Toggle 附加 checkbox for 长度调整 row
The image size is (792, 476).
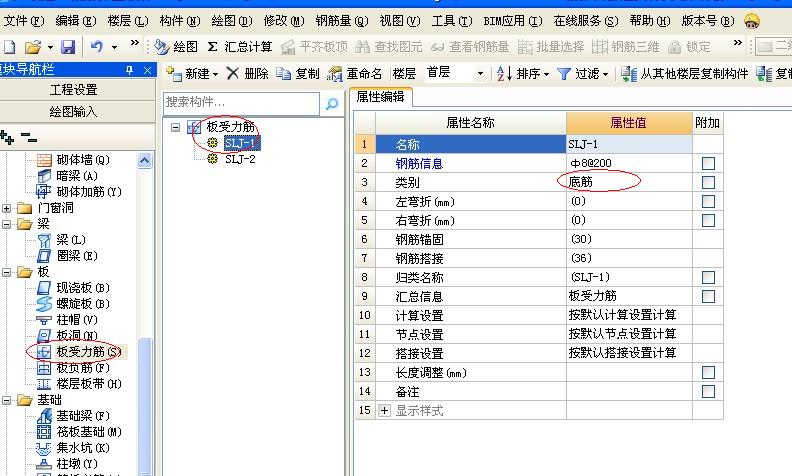708,372
